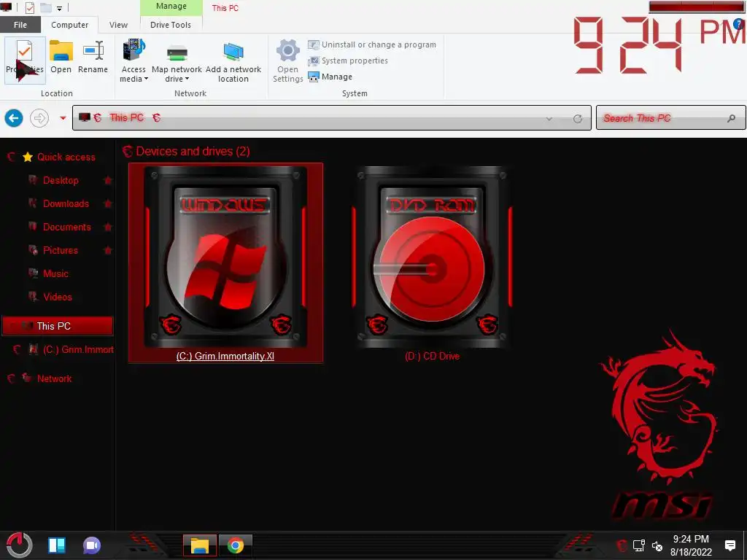Image resolution: width=747 pixels, height=560 pixels.
Task: Select the DVD ROM D: drive icon
Action: point(432,256)
